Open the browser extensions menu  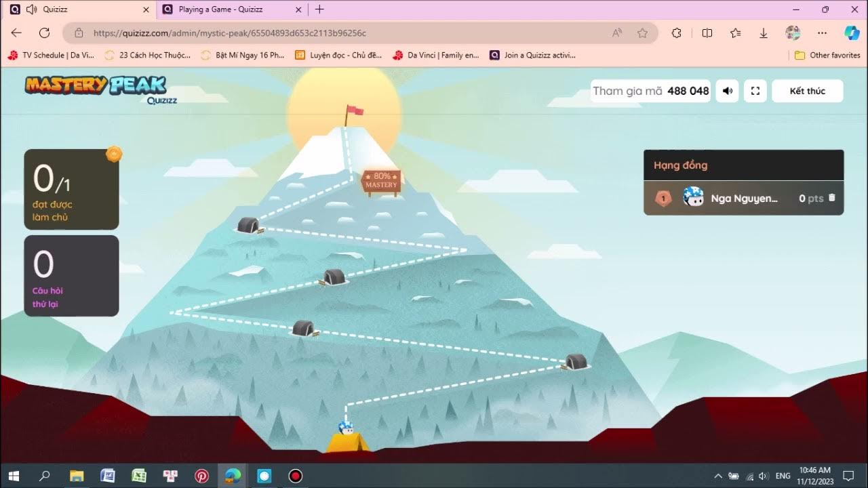pyautogui.click(x=676, y=33)
